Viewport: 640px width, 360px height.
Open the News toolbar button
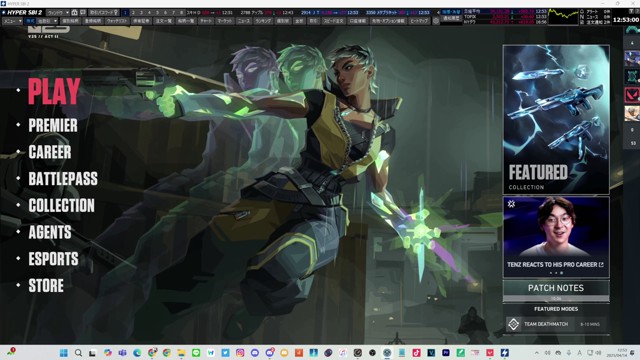(244, 21)
